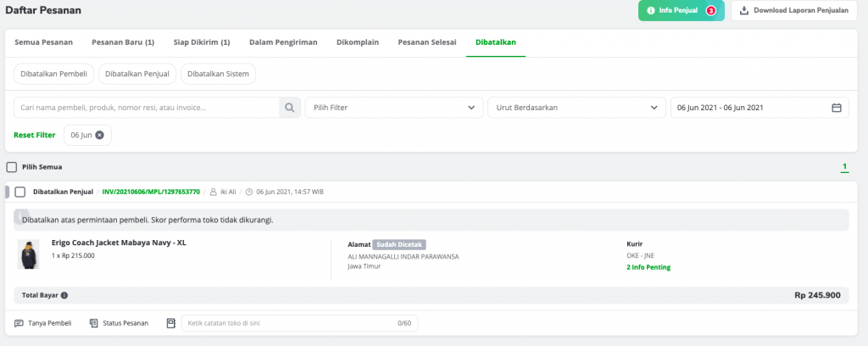This screenshot has width=868, height=346.
Task: Tick the Pilih Semua checkbox
Action: pos(12,166)
